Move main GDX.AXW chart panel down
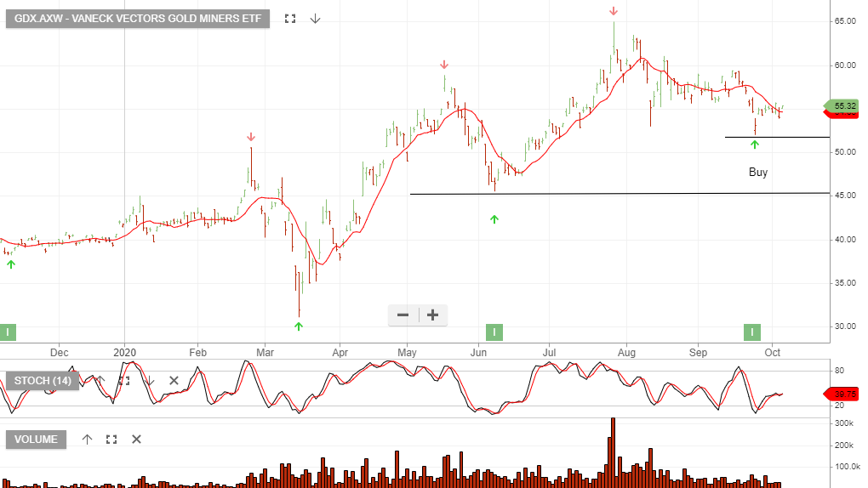Image resolution: width=868 pixels, height=488 pixels. tap(315, 19)
